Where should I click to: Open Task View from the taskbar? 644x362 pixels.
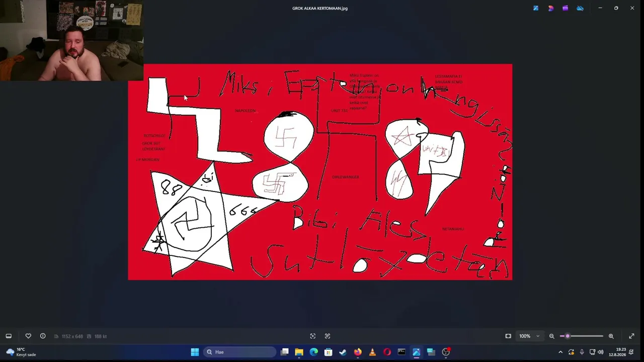[285, 352]
